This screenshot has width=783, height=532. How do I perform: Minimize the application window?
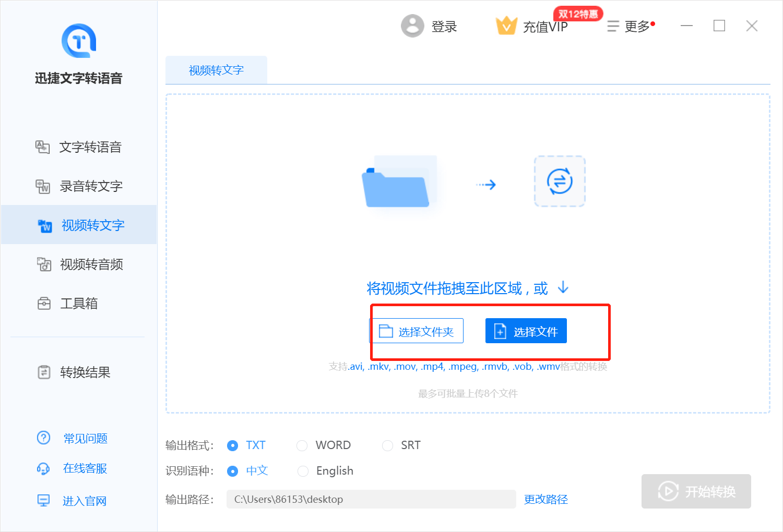(x=687, y=26)
